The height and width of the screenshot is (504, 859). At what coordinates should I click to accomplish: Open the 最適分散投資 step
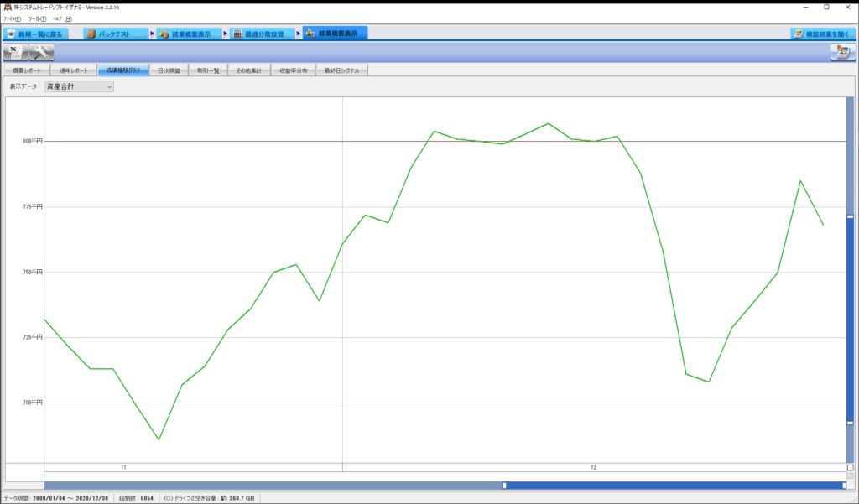(x=258, y=34)
